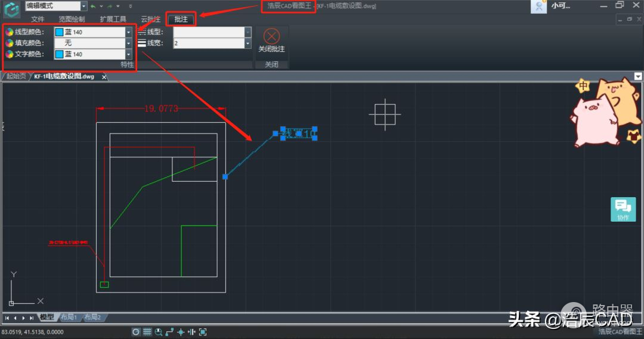Go to next layout tab arrow
Image resolution: width=644 pixels, height=339 pixels.
click(23, 318)
